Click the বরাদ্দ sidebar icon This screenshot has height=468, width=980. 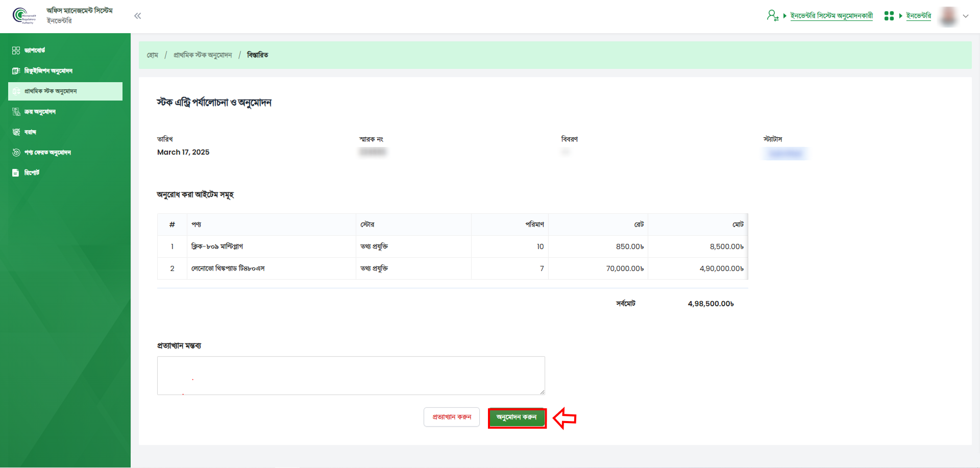(16, 132)
